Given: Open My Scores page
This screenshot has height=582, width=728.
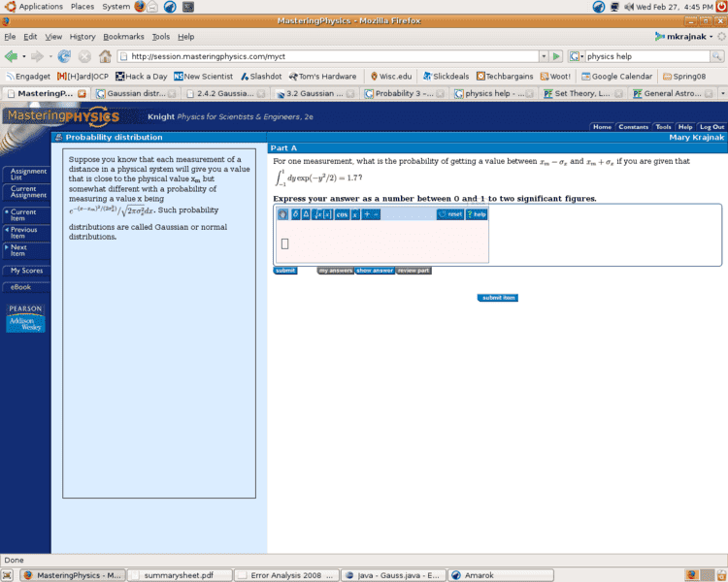Looking at the screenshot, I should coord(26,271).
